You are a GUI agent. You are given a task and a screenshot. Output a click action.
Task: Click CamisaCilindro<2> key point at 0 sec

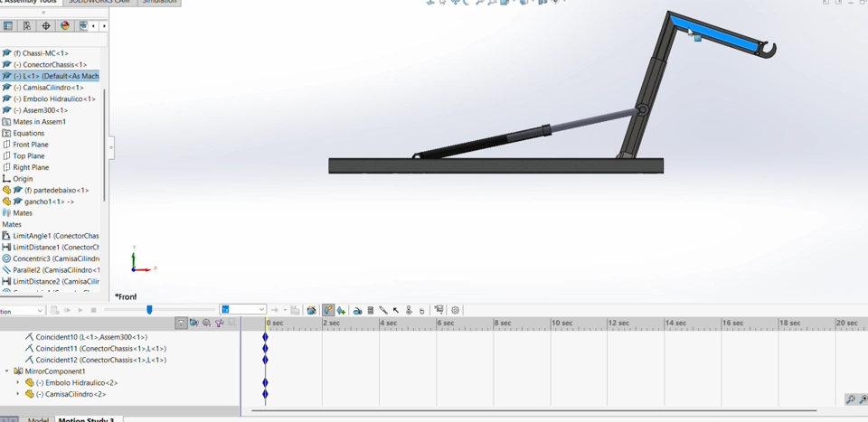tap(265, 394)
